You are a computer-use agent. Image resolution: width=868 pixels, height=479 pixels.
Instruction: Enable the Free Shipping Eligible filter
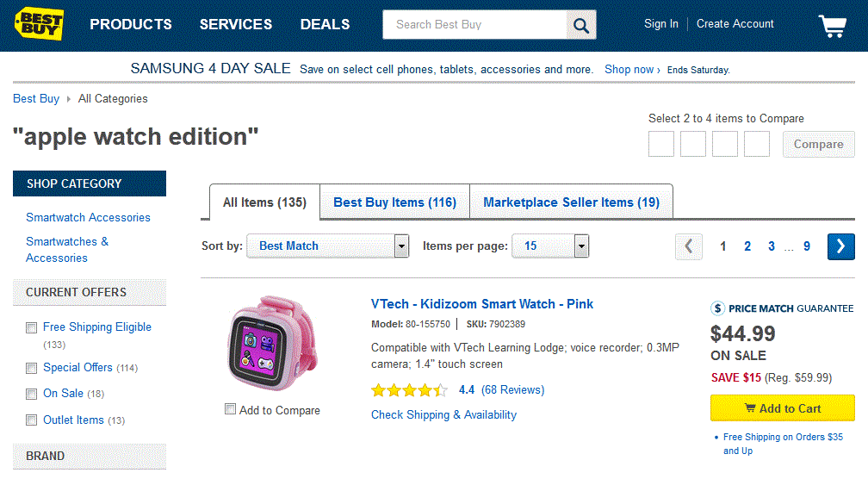(x=32, y=327)
